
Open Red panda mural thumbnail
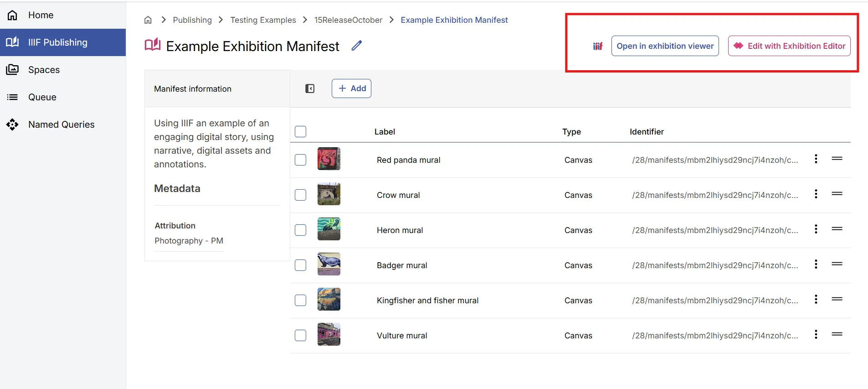pyautogui.click(x=329, y=159)
